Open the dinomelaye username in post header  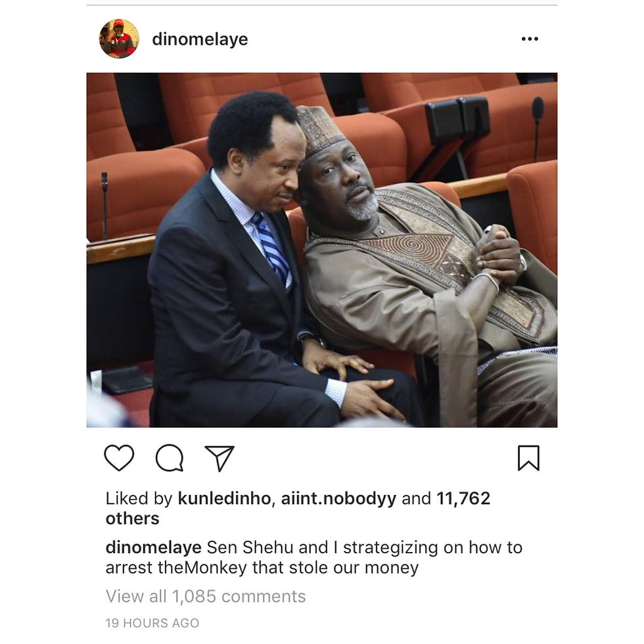pyautogui.click(x=200, y=39)
